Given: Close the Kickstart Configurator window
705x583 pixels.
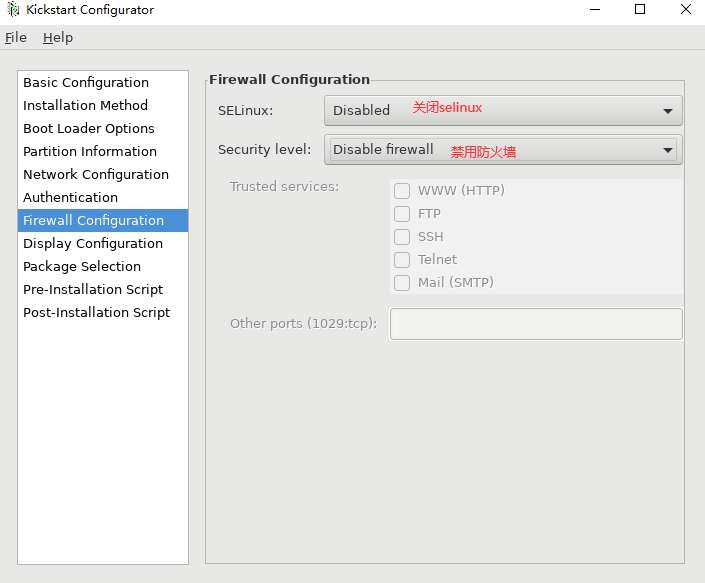Looking at the screenshot, I should pos(686,9).
